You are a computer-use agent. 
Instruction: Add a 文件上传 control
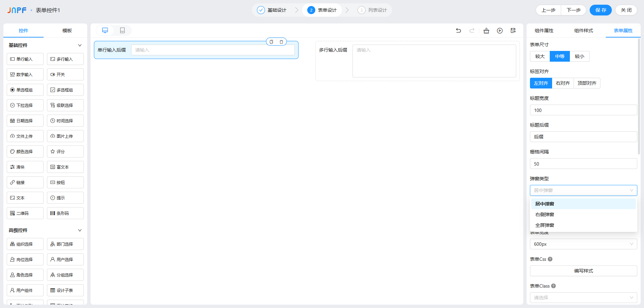point(25,136)
